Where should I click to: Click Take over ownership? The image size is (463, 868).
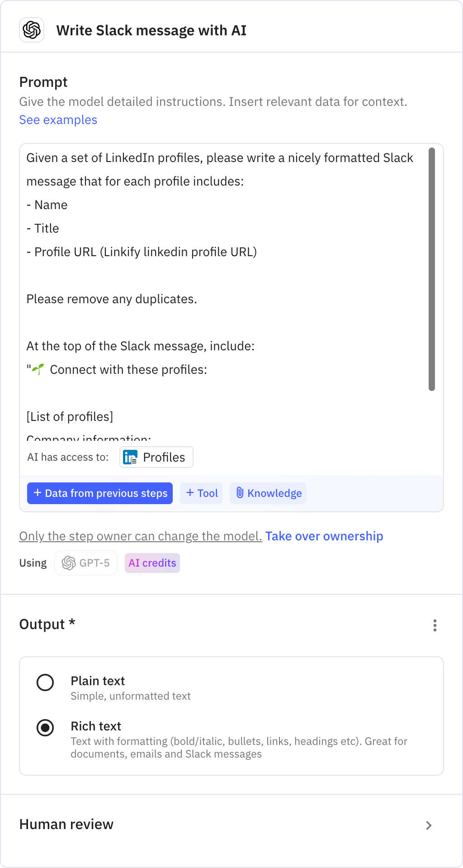coord(325,536)
